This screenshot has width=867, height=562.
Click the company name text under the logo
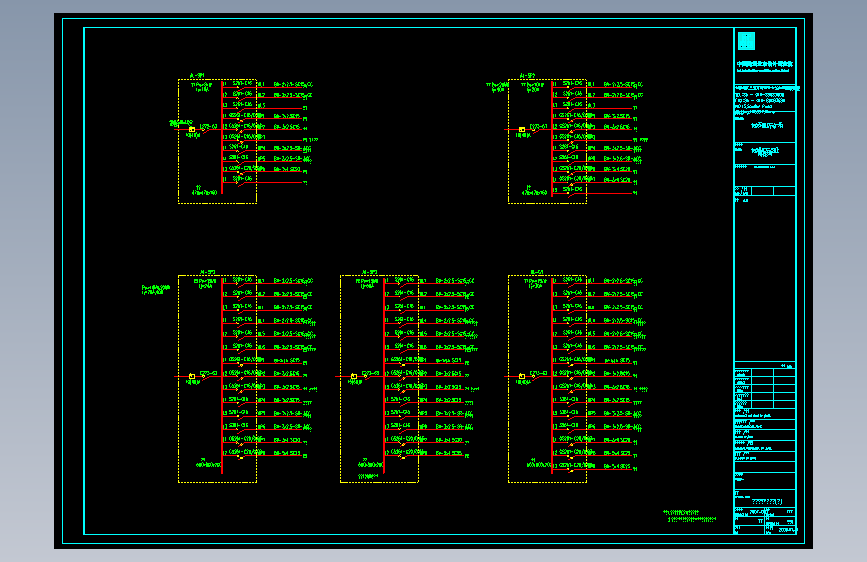[x=765, y=66]
